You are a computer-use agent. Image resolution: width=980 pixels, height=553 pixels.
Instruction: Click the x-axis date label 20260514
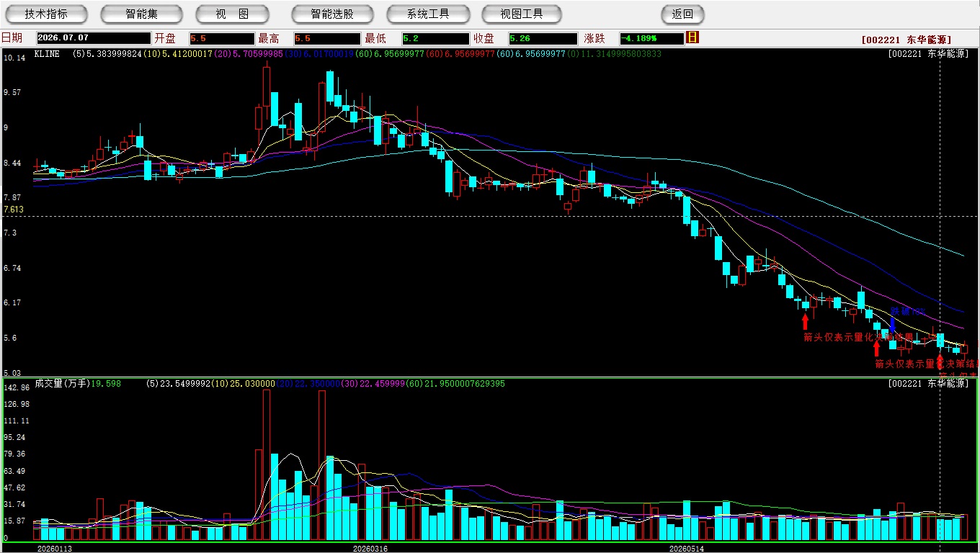[x=687, y=548]
